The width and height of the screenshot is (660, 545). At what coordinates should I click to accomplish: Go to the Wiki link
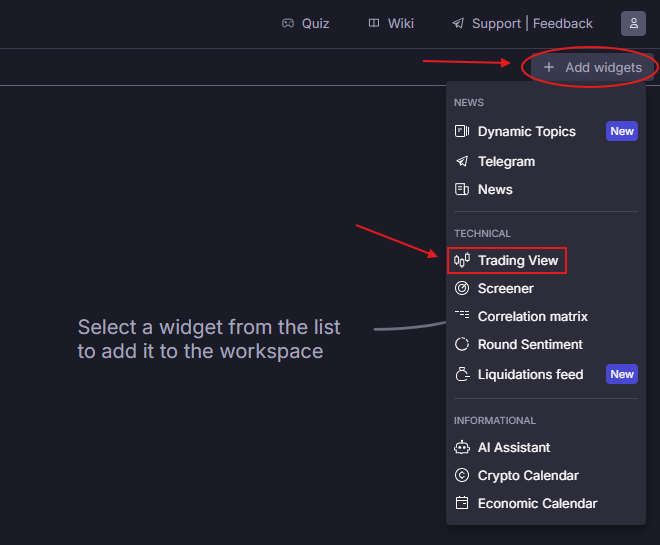[x=391, y=23]
